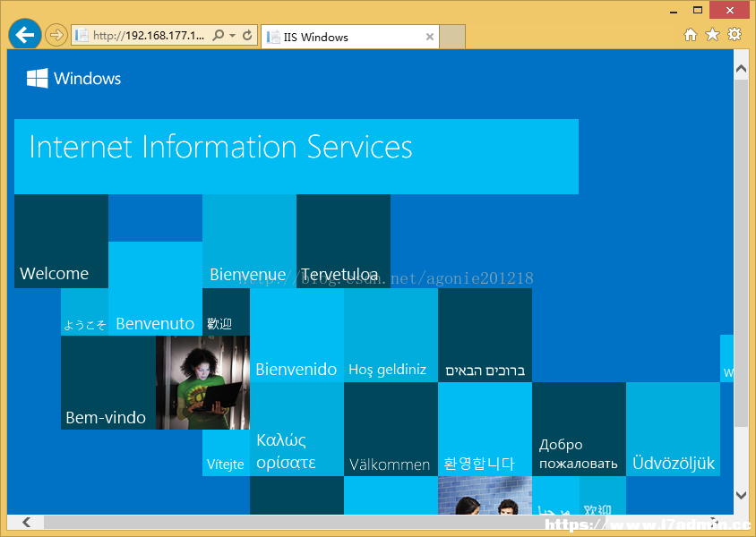
Task: Click the Bienvenido tile
Action: tap(296, 336)
